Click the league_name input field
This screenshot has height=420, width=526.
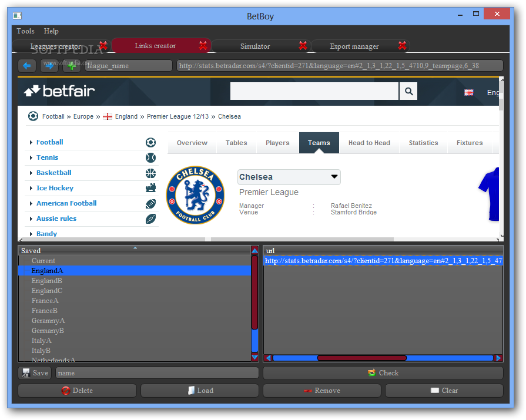(x=129, y=66)
